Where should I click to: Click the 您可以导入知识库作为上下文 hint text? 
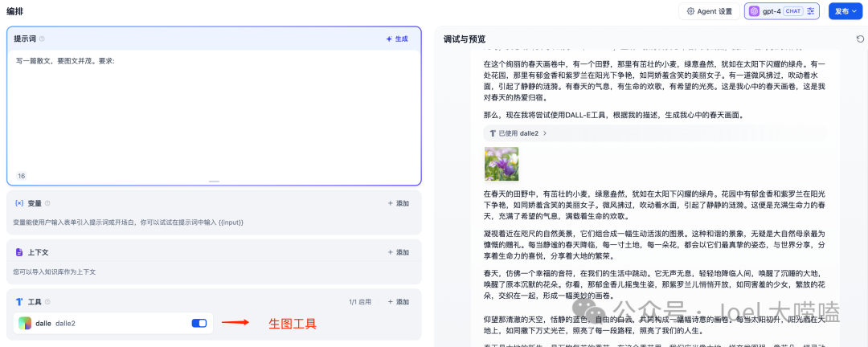point(55,271)
